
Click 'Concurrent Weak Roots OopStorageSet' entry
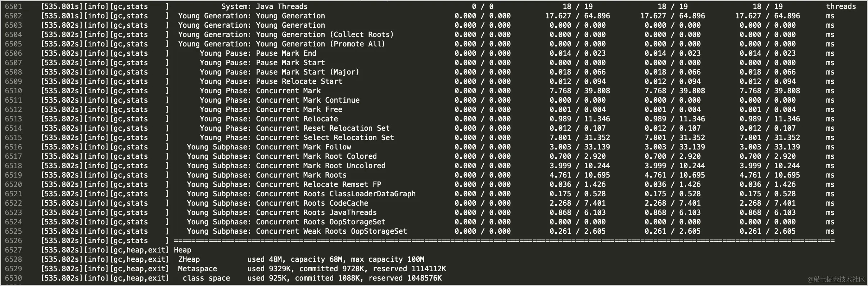pos(331,231)
